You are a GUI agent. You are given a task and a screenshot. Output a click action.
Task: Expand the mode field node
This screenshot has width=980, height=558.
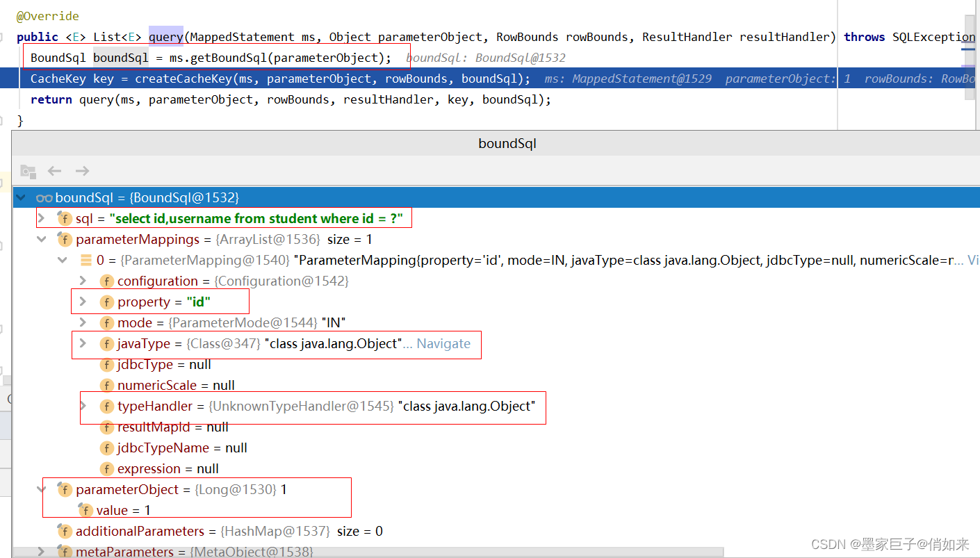tap(83, 323)
